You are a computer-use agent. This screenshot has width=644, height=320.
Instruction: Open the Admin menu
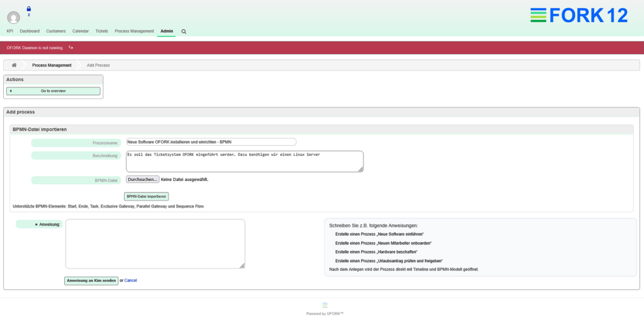coord(167,31)
